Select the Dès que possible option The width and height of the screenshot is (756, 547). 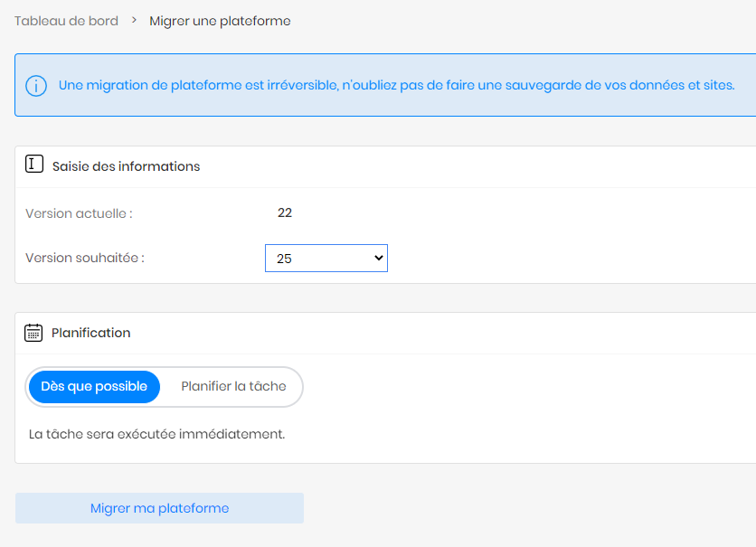pos(94,386)
